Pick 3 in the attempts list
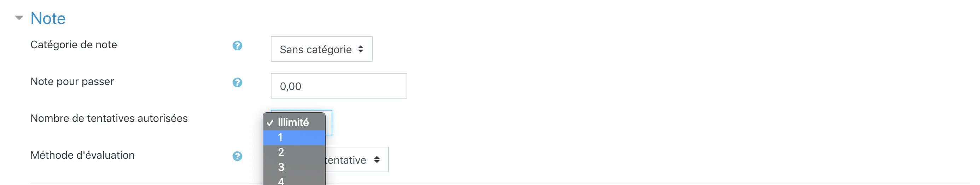Viewport: 980px width, 185px height. click(x=293, y=167)
